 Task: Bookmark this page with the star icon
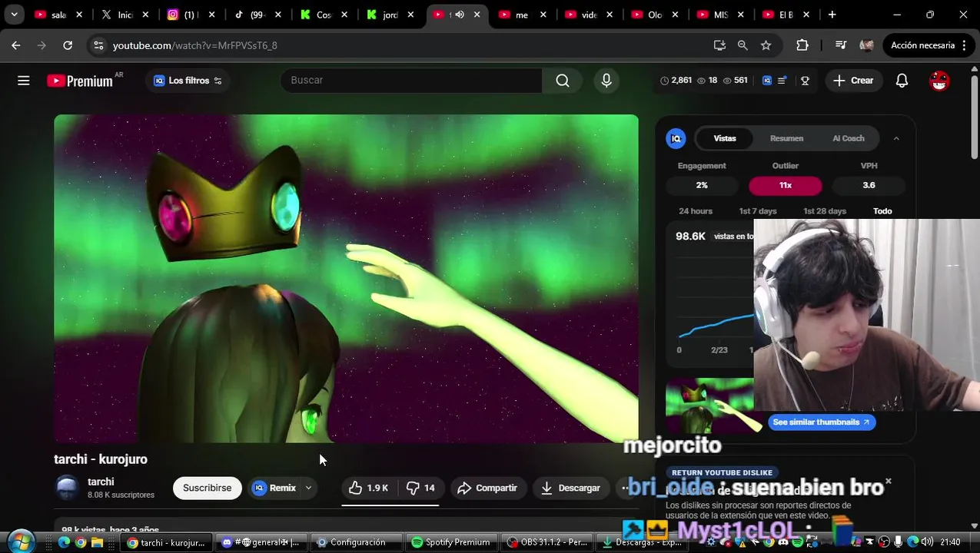click(766, 45)
